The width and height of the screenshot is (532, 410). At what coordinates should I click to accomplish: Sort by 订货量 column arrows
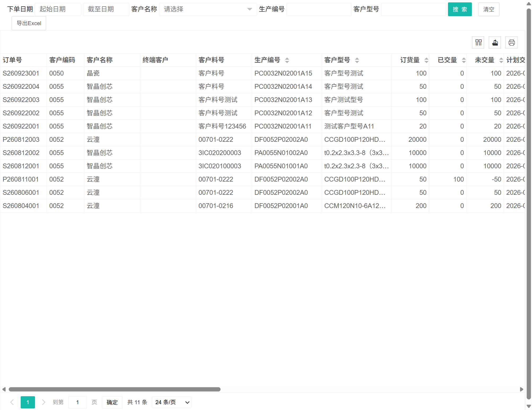426,60
